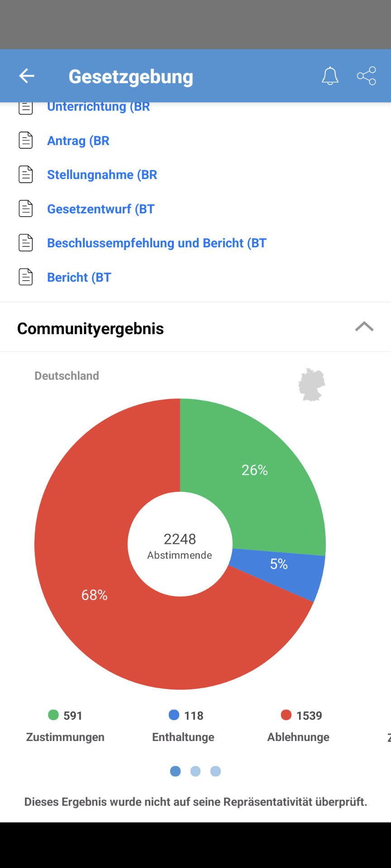The image size is (391, 868).
Task: Open the Antrag (BR link
Action: [78, 141]
